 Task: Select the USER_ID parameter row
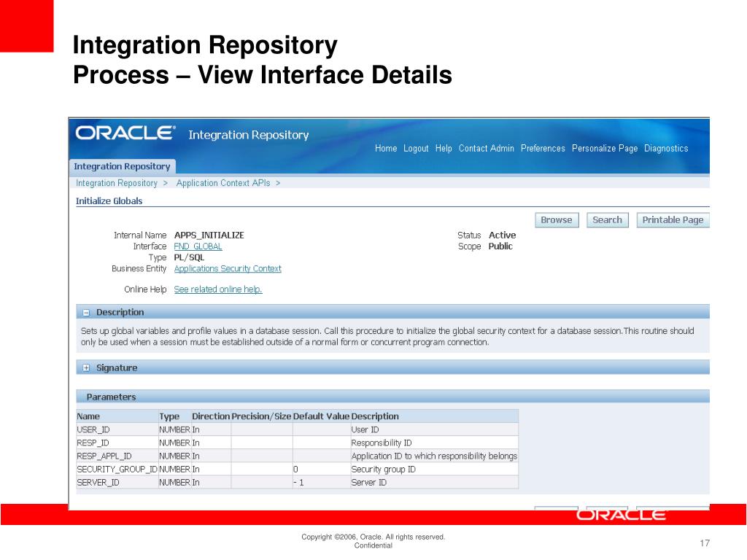tap(93, 430)
